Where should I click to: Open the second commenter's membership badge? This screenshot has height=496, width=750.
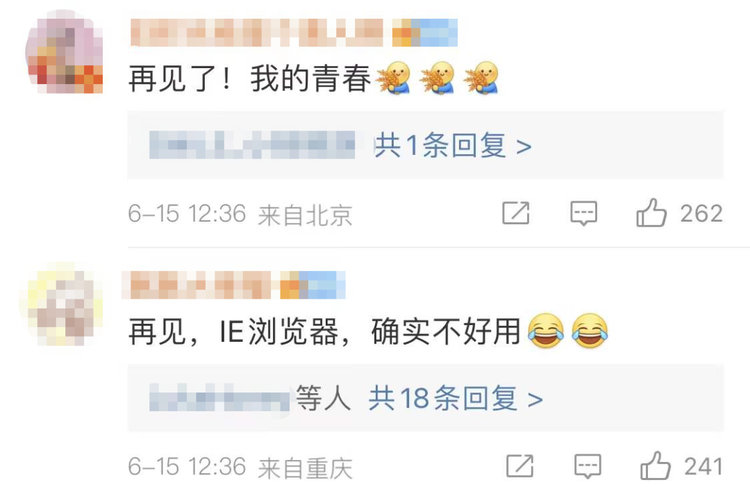click(x=313, y=285)
